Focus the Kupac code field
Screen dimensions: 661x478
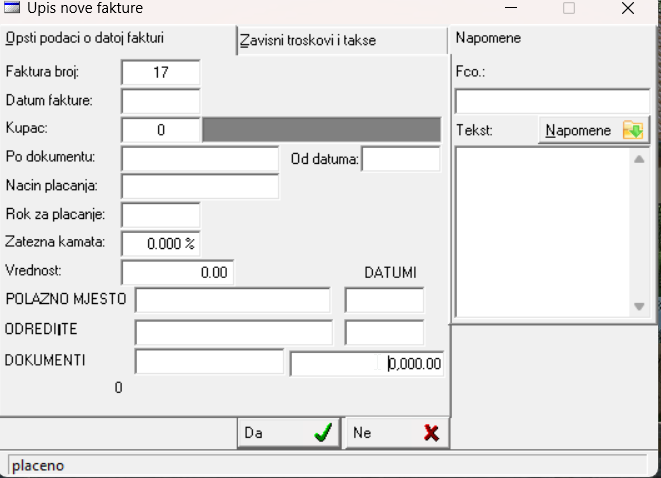pyautogui.click(x=160, y=130)
